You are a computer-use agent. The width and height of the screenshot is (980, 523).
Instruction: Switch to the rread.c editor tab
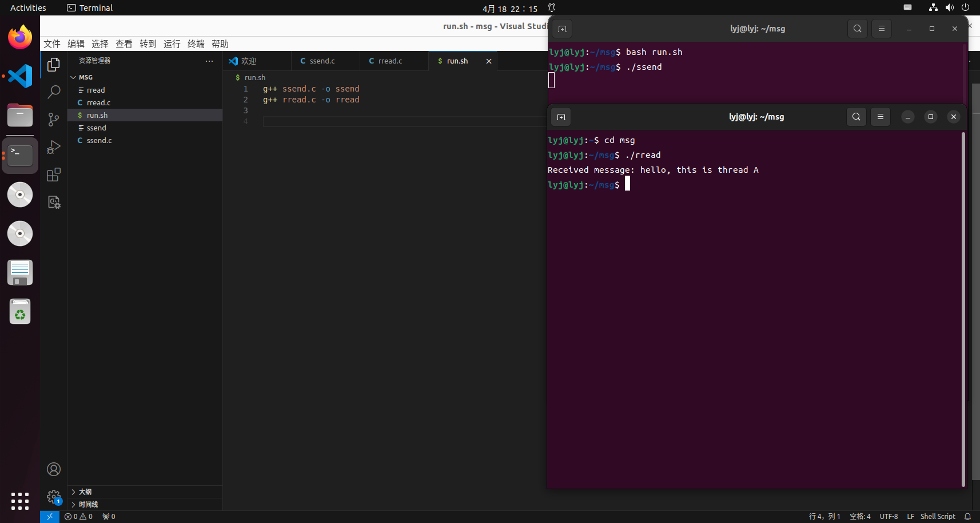394,61
